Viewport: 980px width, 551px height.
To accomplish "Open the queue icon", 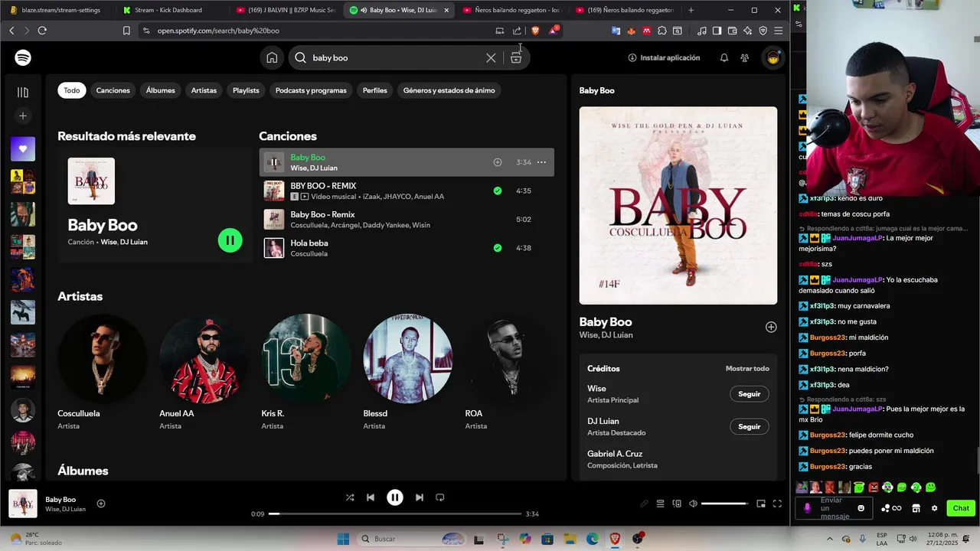I will click(x=660, y=504).
